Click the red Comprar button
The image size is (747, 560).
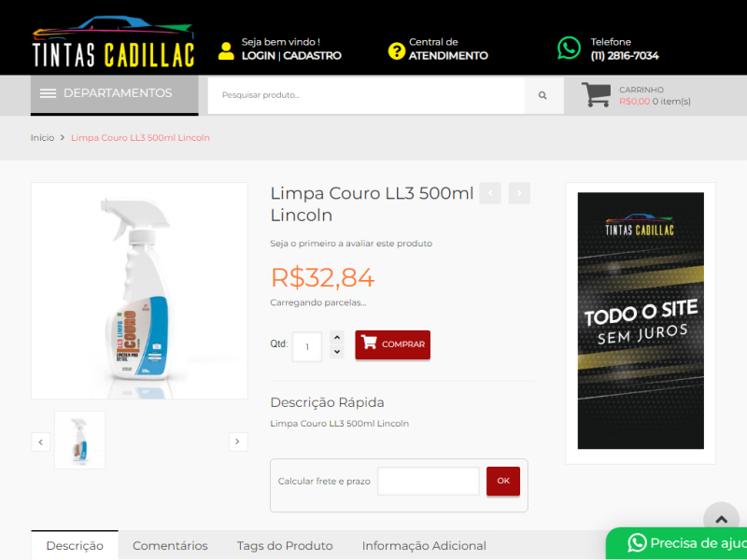click(x=392, y=344)
